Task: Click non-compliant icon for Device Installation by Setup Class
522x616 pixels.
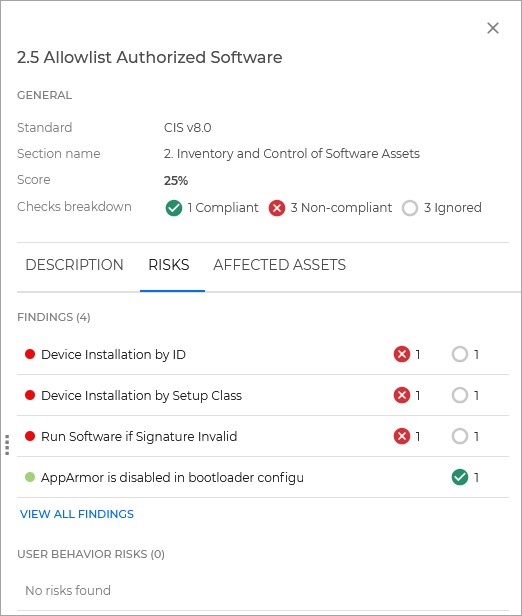Action: (x=401, y=395)
